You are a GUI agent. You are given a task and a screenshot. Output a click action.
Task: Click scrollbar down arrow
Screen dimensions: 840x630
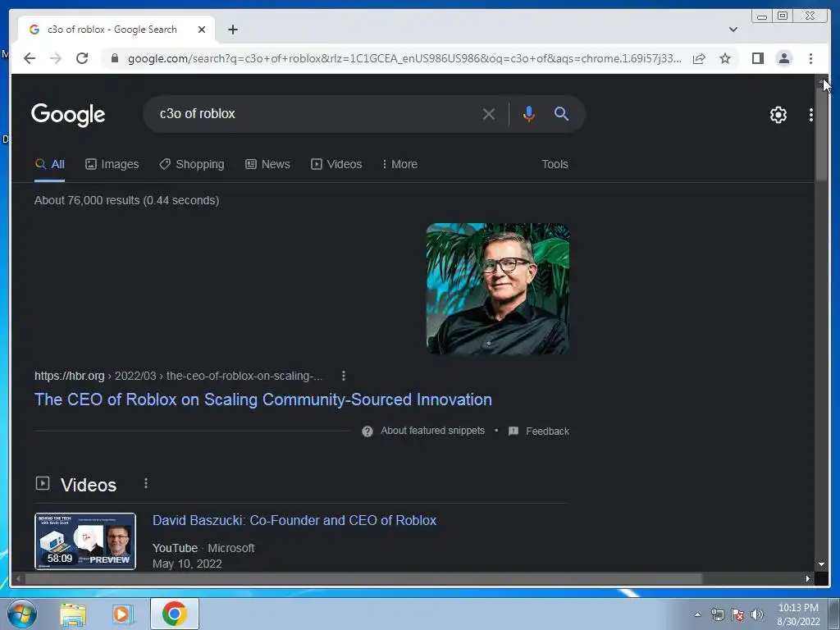(821, 564)
